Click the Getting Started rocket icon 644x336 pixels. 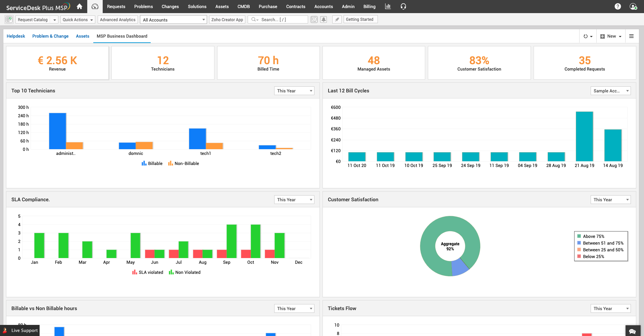tap(337, 19)
